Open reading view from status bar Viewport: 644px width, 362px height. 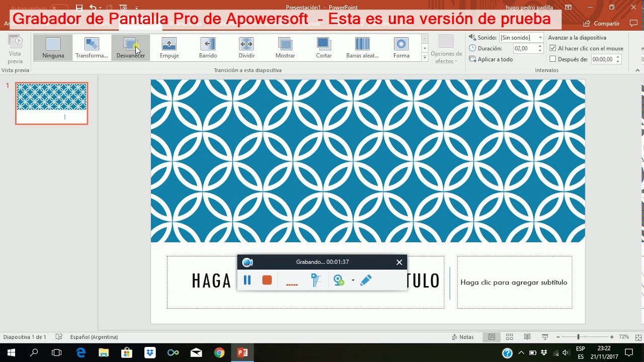[527, 337]
